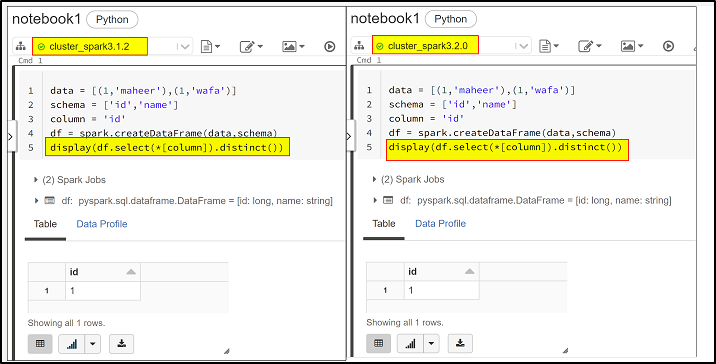Open the View image icon in right notebook
716x364 pixels.
(x=632, y=46)
